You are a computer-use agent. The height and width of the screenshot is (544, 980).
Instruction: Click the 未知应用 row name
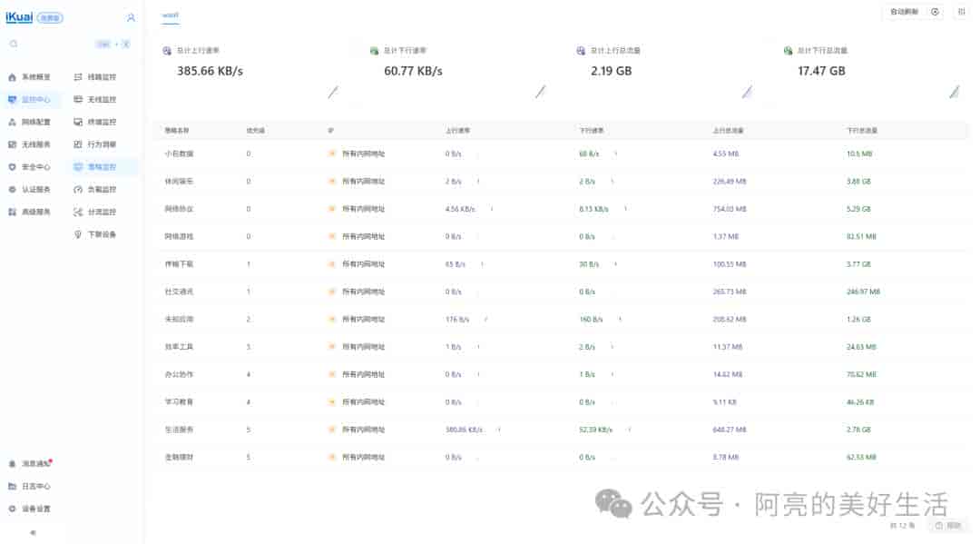(x=179, y=319)
